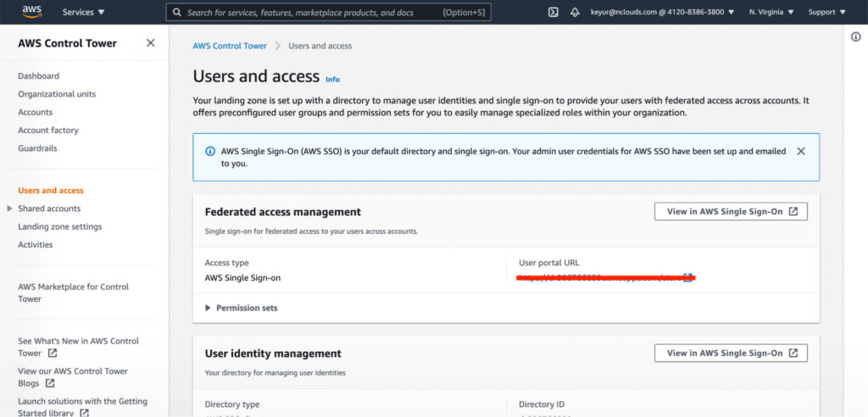The width and height of the screenshot is (868, 417).
Task: Open the notifications bell icon
Action: [575, 12]
